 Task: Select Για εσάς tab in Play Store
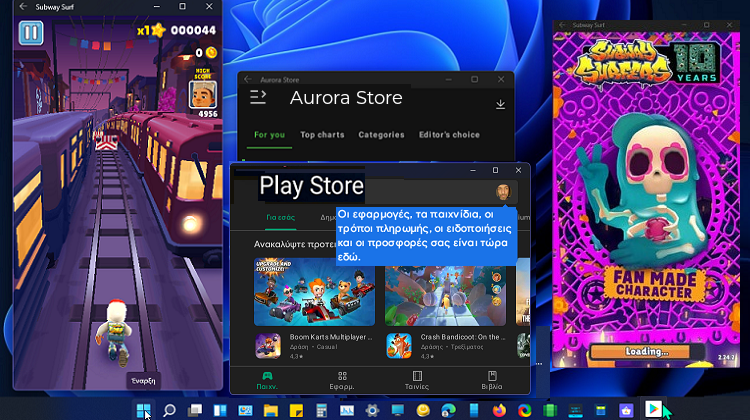point(280,217)
